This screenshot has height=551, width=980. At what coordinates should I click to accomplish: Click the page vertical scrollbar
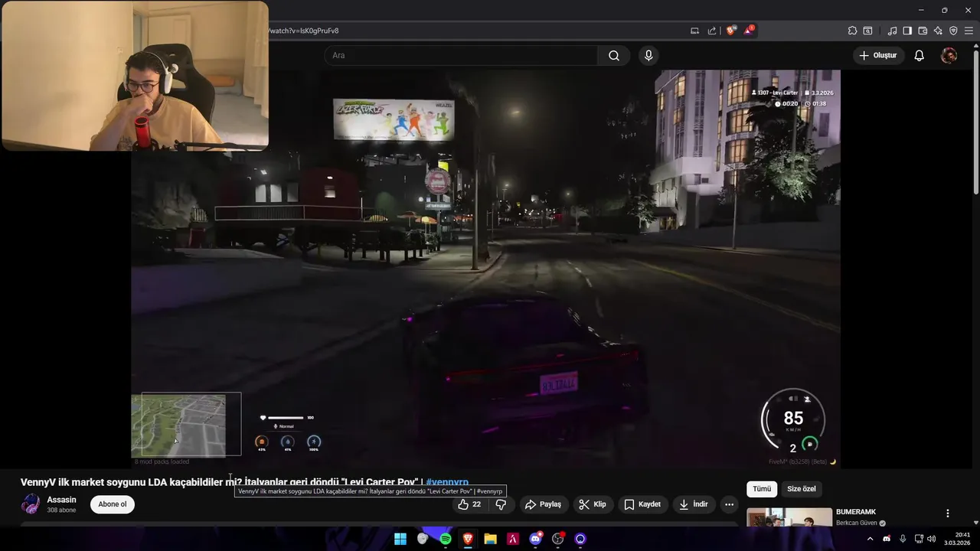tap(975, 122)
